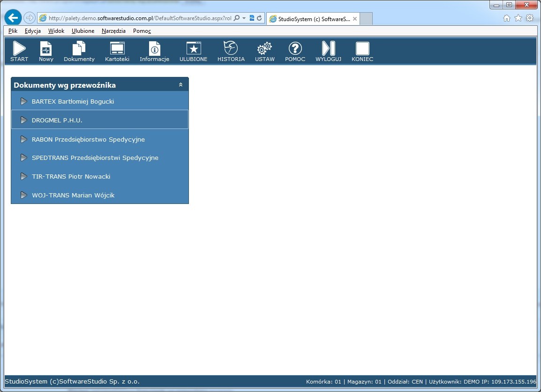Click the Użytkownik: DEMO status text
The width and height of the screenshot is (541, 392).
coord(454,382)
